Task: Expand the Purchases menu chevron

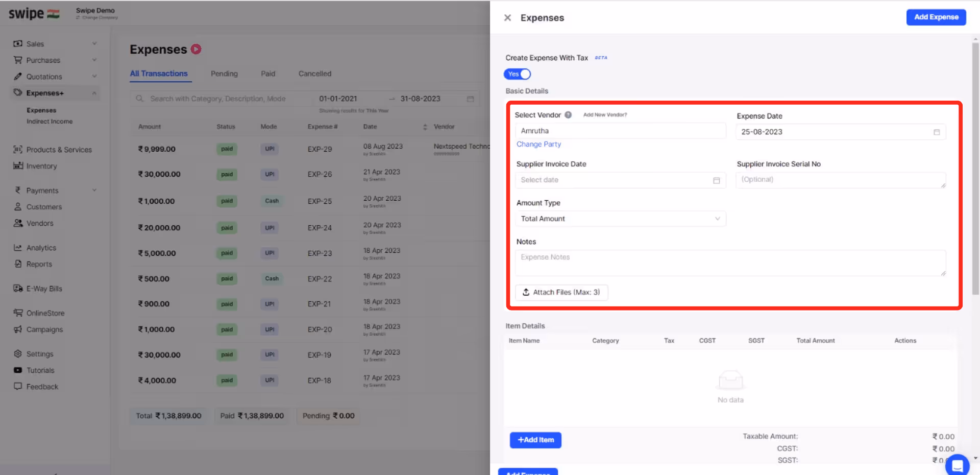Action: tap(94, 60)
